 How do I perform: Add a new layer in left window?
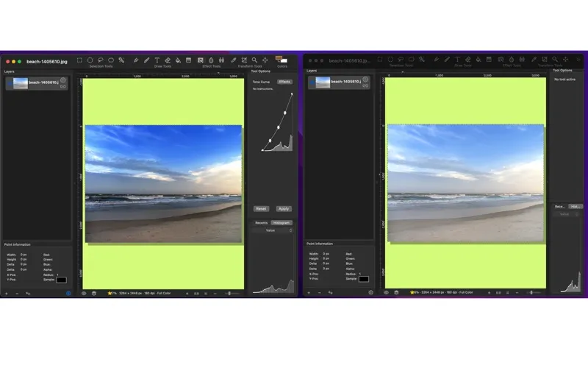tap(7, 294)
